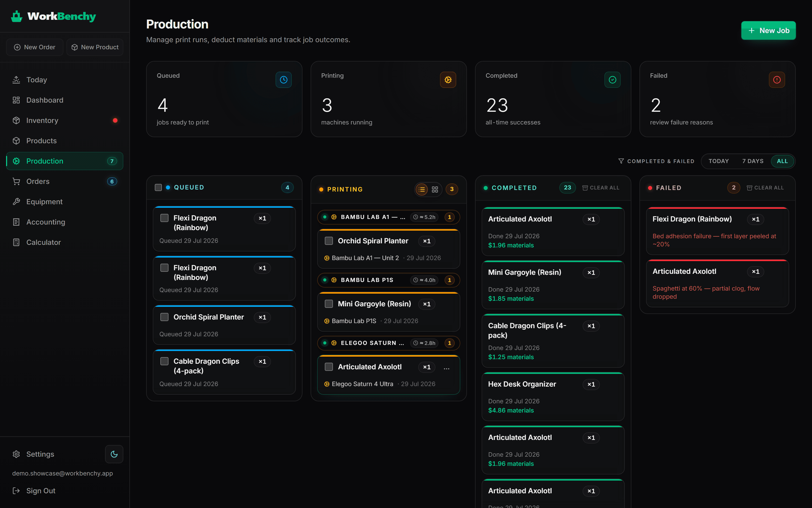
Task: Check the printing Orchid Spiral Planter job
Action: [329, 241]
